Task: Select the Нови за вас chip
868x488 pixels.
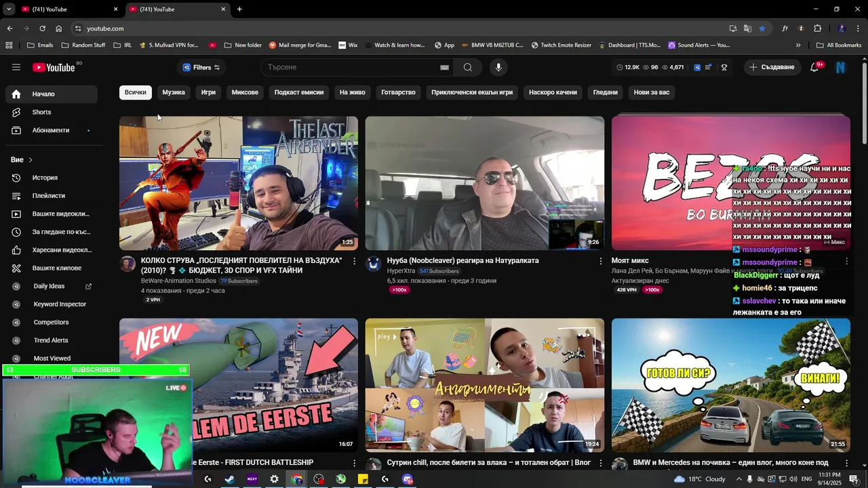Action: click(652, 92)
